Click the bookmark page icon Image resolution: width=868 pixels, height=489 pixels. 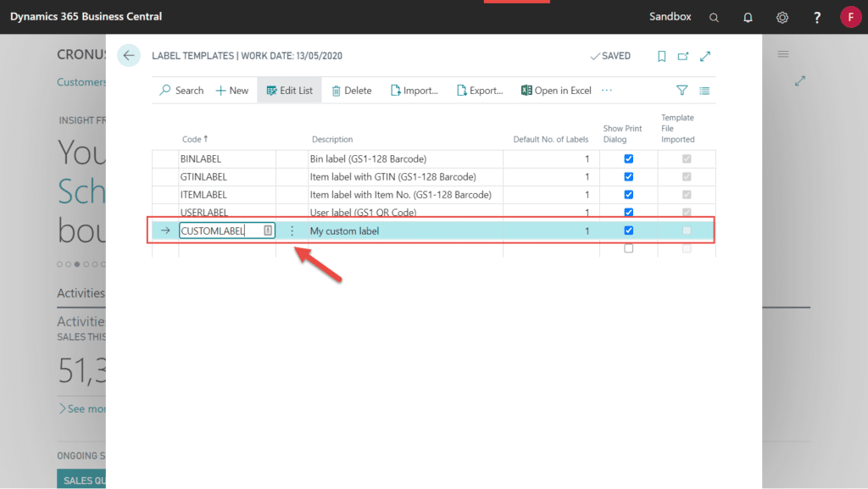pyautogui.click(x=661, y=56)
